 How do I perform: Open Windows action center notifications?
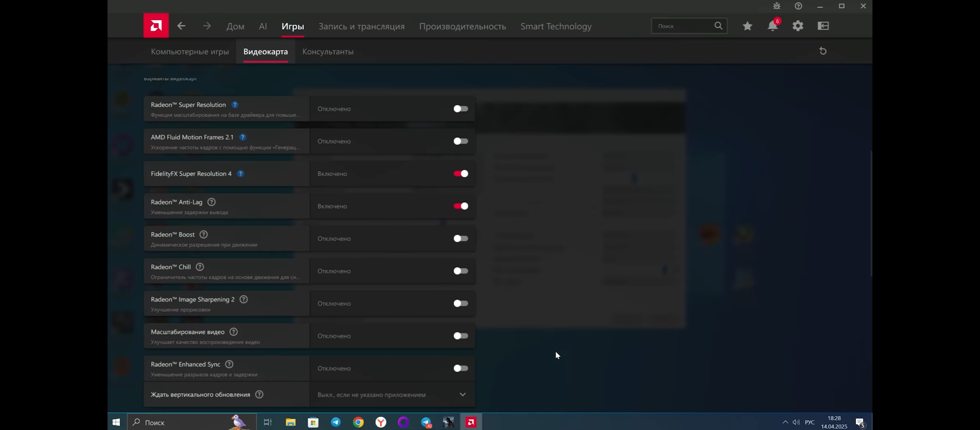tap(860, 422)
